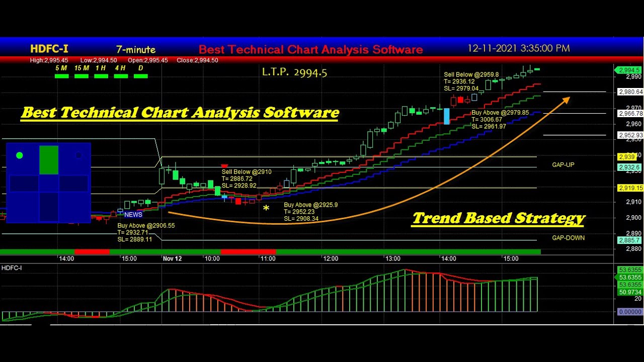Click the 2,966.78 price level tag
This screenshot has width=644, height=362.
[631, 114]
